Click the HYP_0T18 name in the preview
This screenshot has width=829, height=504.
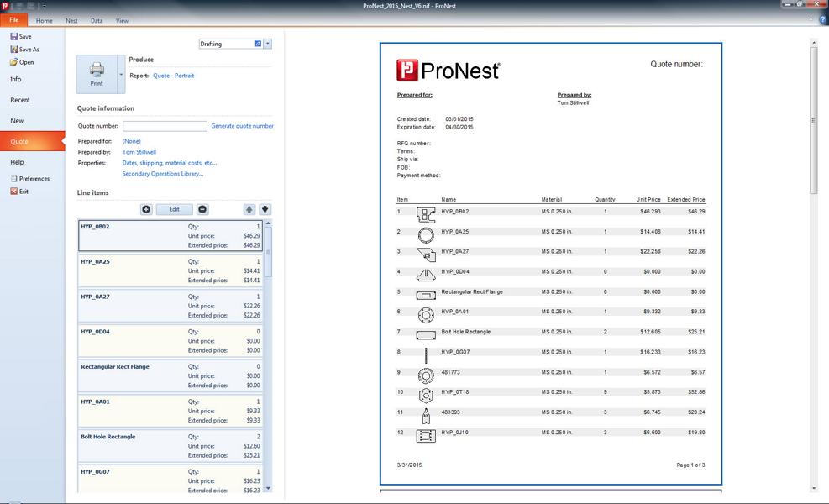(x=454, y=392)
